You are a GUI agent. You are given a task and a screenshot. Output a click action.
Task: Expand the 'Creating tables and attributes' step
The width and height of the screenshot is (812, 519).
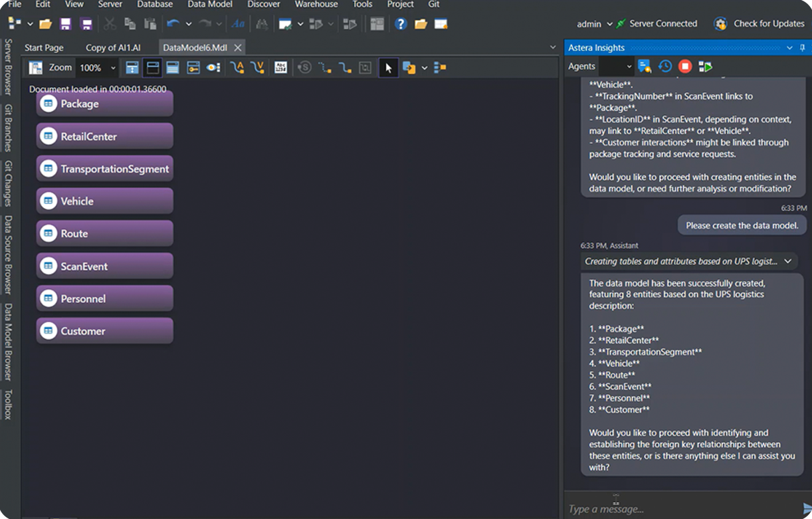[787, 261]
